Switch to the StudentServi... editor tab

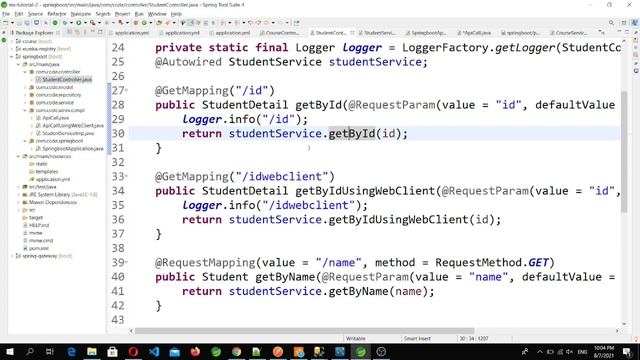[x=379, y=33]
